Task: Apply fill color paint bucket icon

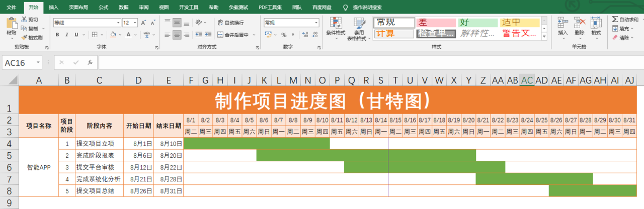Action: tap(113, 35)
